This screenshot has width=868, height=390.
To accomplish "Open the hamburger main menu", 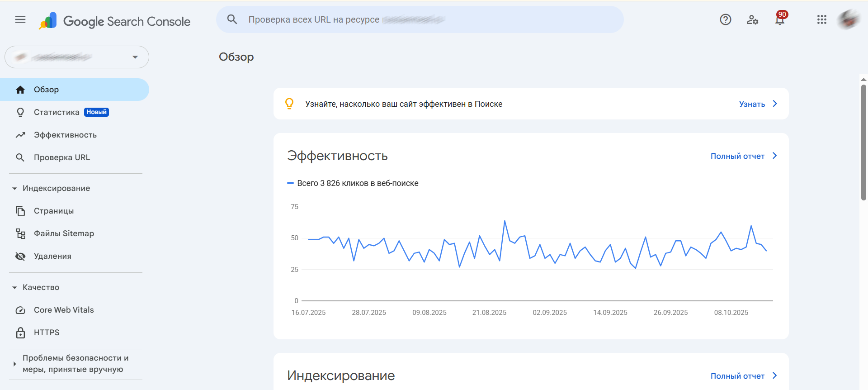I will pyautogui.click(x=20, y=19).
